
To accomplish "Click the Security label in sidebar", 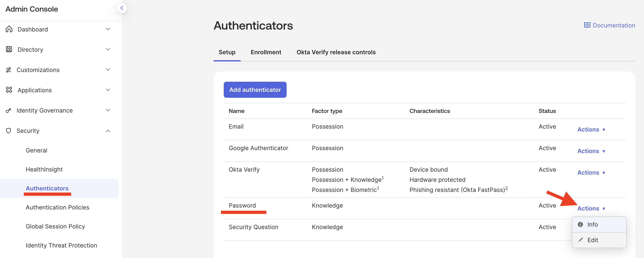I will 28,131.
